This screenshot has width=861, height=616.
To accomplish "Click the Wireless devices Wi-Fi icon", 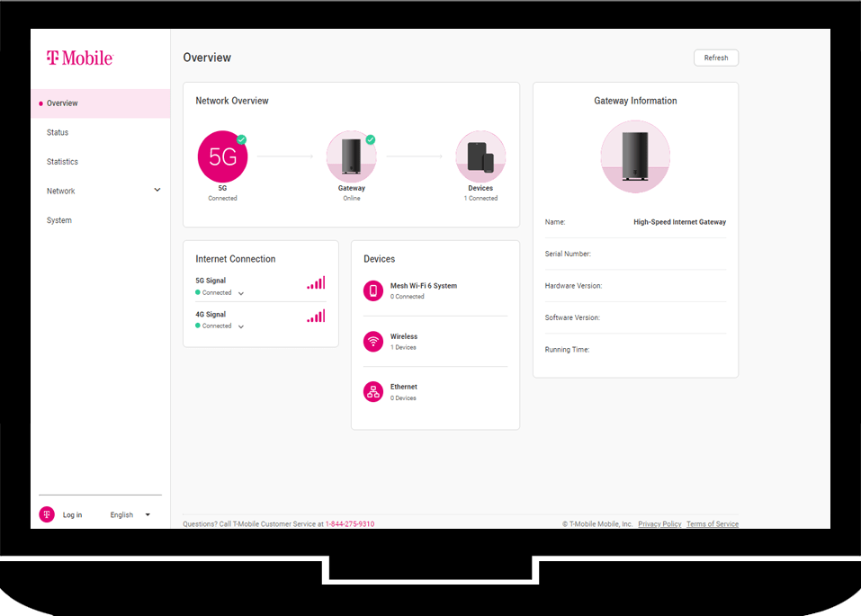I will click(373, 341).
